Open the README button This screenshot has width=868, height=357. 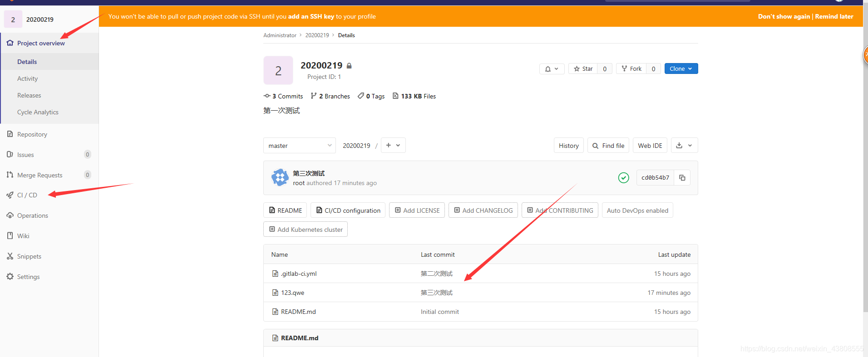pyautogui.click(x=285, y=210)
